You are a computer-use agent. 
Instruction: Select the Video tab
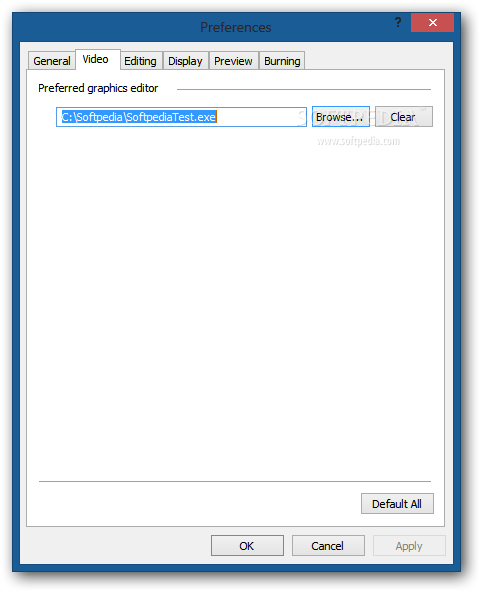pos(98,59)
